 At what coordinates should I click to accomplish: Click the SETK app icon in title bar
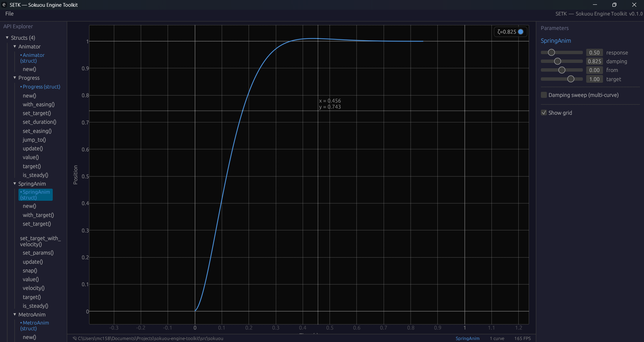click(4, 5)
